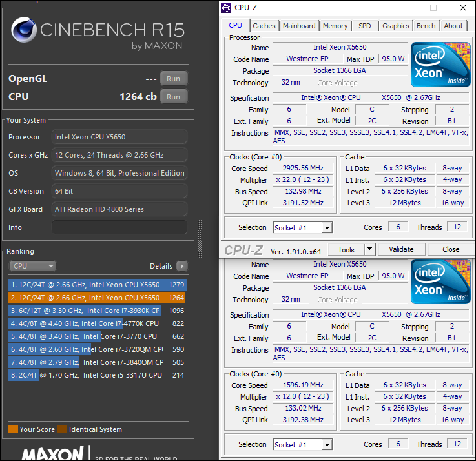Viewport: 476px width, 461px height.
Task: Click the Intel Xeon inside logo in lower CPU-Z window
Action: (440, 282)
